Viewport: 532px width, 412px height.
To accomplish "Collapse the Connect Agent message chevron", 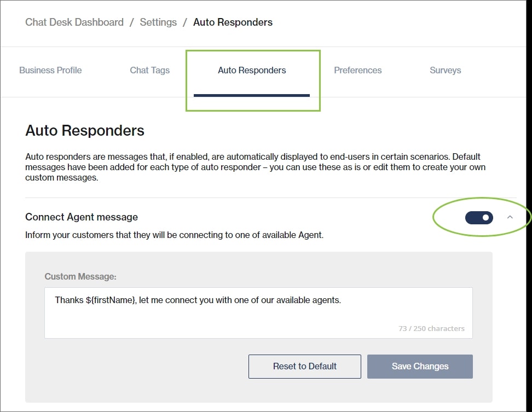I will [510, 217].
